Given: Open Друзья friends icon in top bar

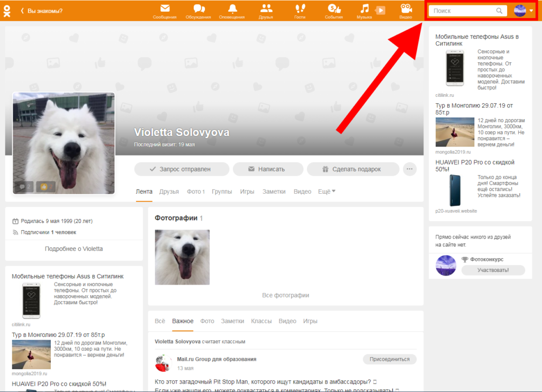Looking at the screenshot, I should [266, 9].
